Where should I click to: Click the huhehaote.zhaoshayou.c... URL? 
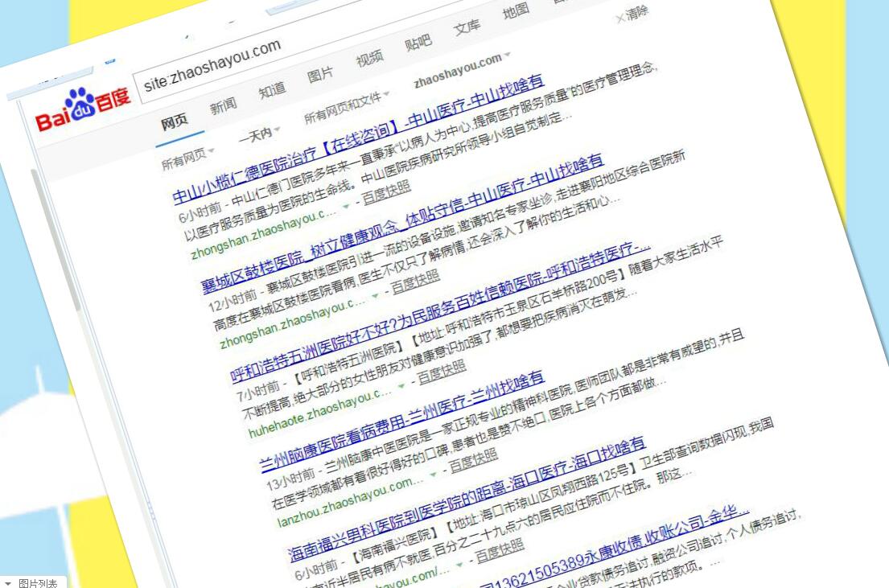pos(319,413)
